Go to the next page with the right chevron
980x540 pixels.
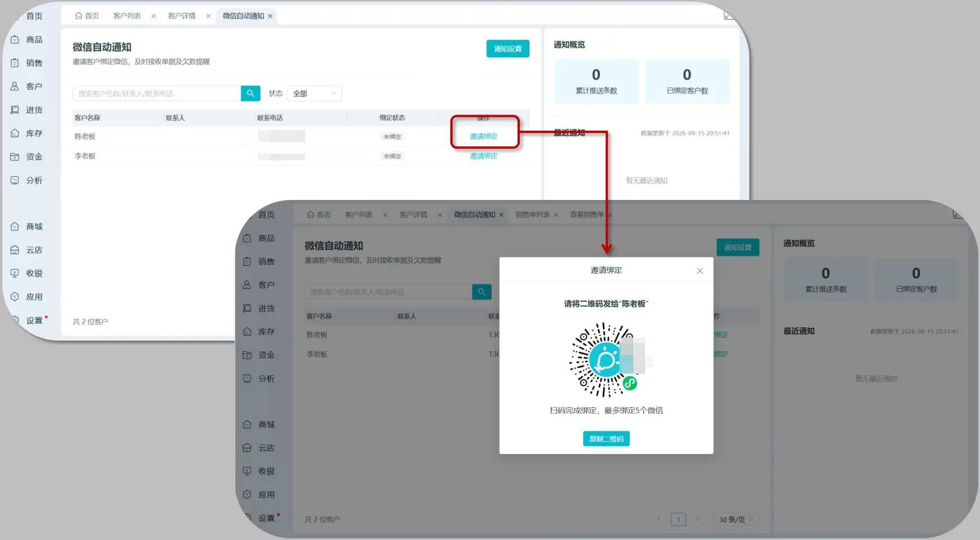click(698, 520)
